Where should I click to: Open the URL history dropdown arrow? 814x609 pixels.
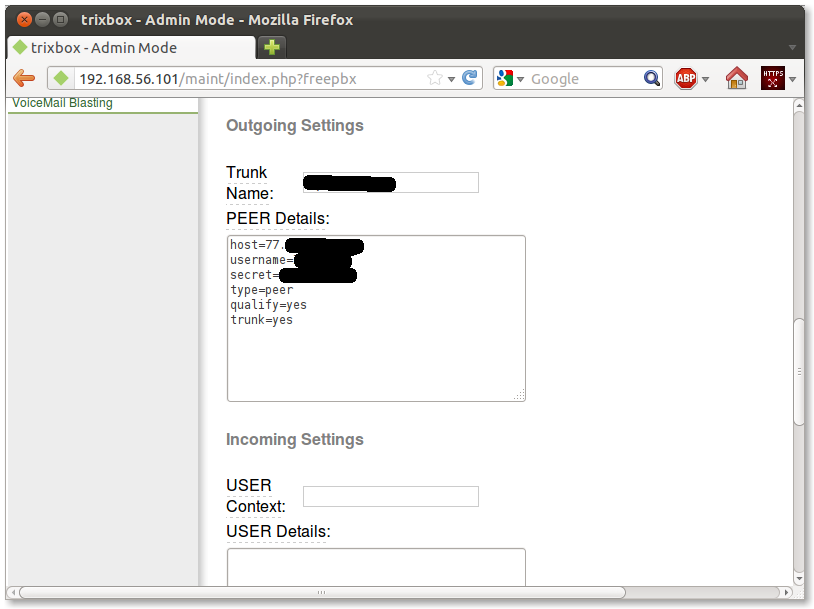click(451, 79)
